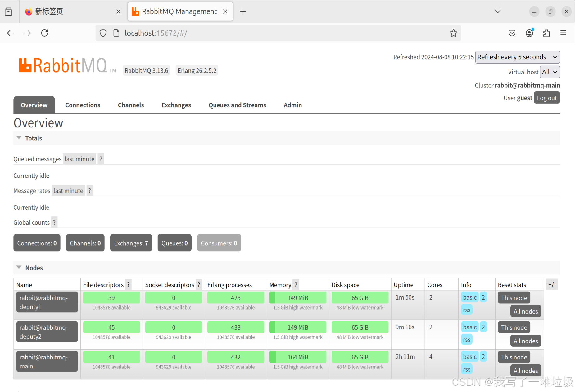Open help for Memory column
Viewport: 575px width, 392px height.
(296, 285)
